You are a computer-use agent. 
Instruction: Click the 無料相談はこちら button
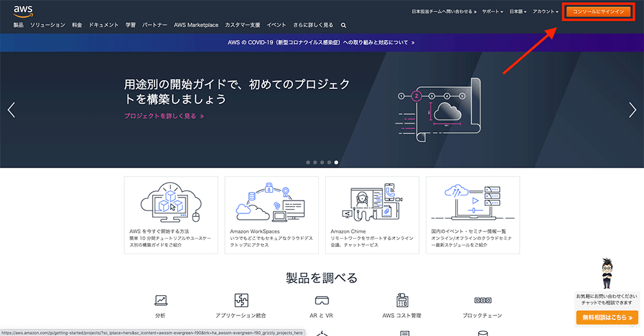pos(607,317)
